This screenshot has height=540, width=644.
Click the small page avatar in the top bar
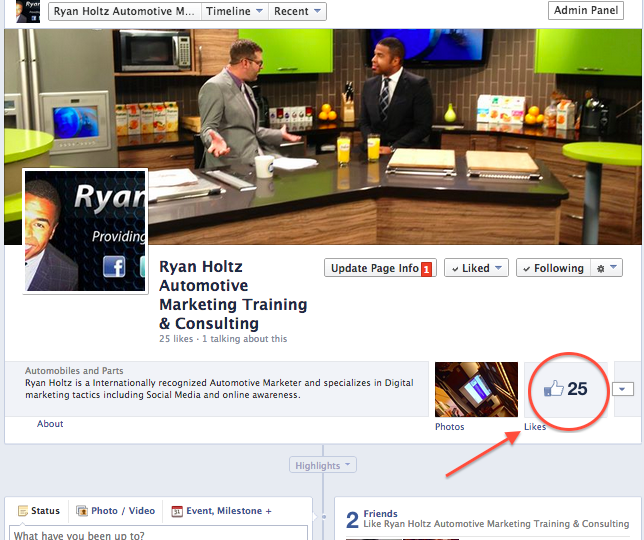click(28, 11)
